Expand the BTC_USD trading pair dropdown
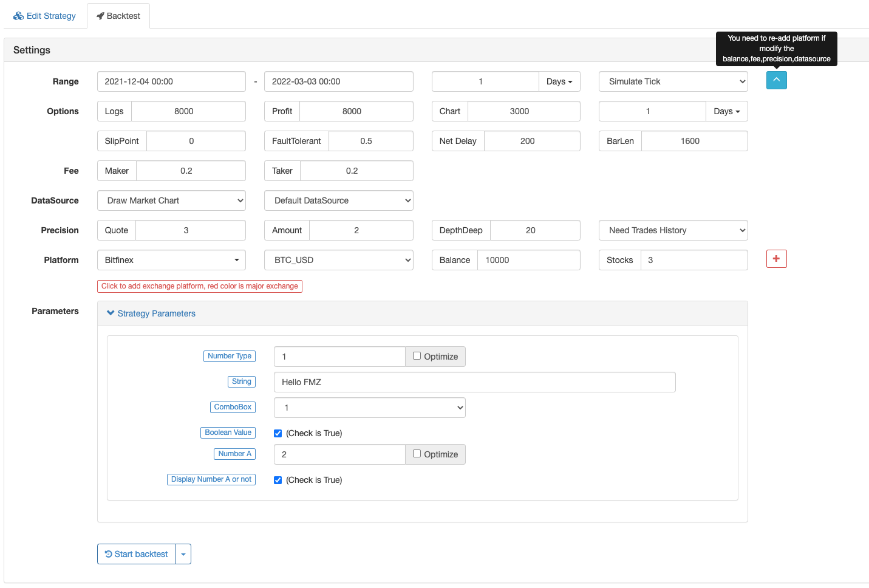The height and width of the screenshot is (588, 869). coord(338,260)
